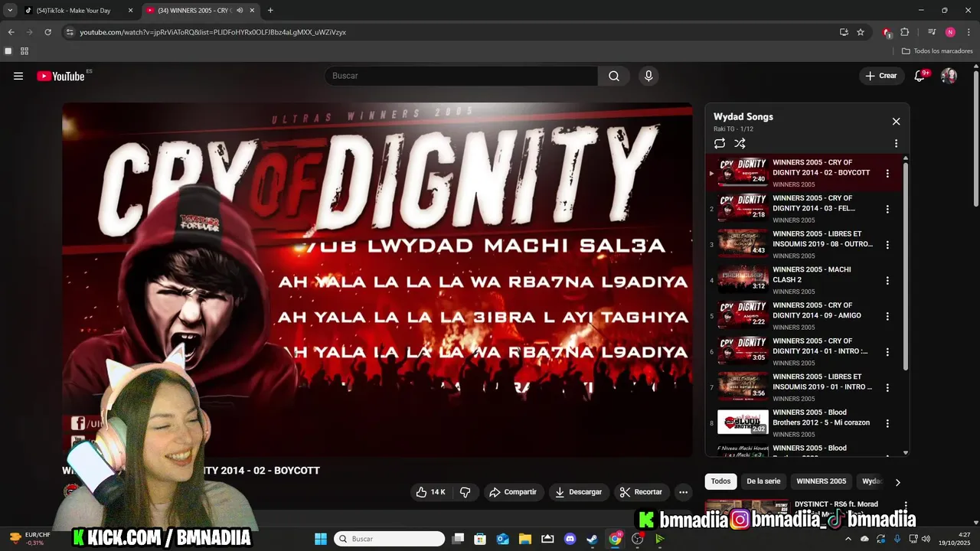980x551 pixels.
Task: Open more video actions ellipsis
Action: tap(683, 492)
